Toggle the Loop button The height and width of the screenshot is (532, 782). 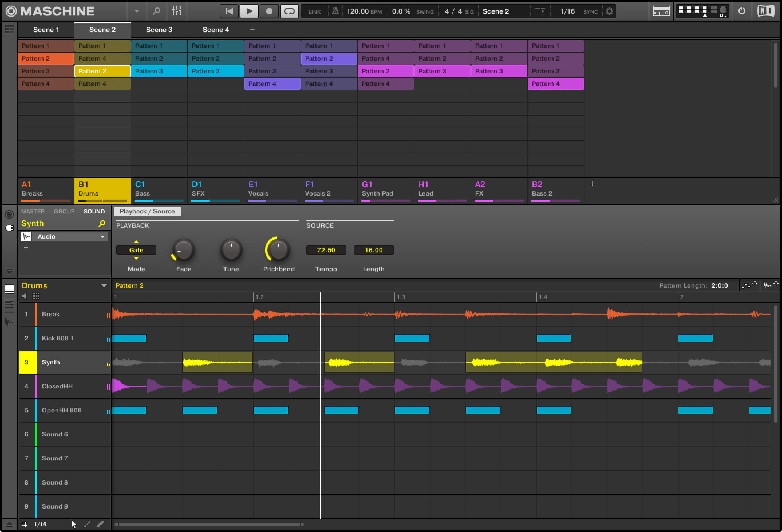(289, 11)
